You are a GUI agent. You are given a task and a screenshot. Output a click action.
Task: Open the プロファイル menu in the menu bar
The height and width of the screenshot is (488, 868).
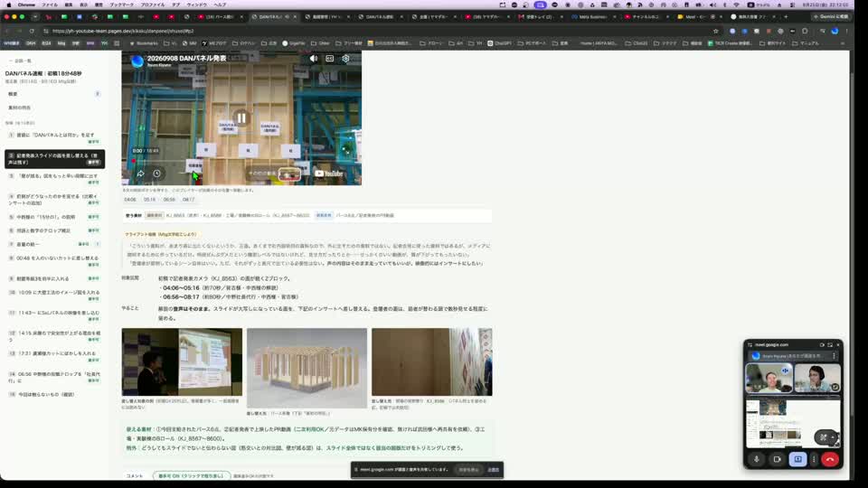click(152, 5)
